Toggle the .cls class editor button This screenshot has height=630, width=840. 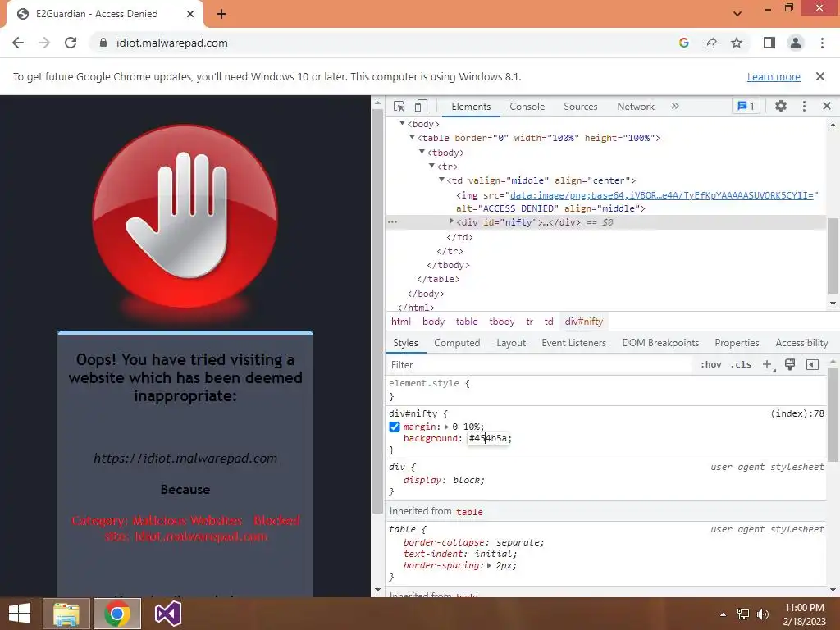click(741, 365)
